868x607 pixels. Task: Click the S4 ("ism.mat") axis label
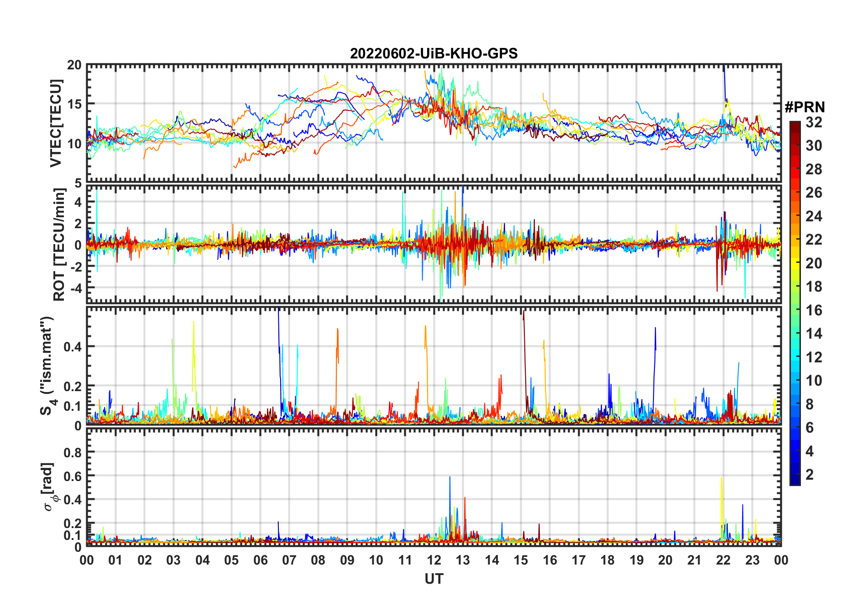click(47, 366)
